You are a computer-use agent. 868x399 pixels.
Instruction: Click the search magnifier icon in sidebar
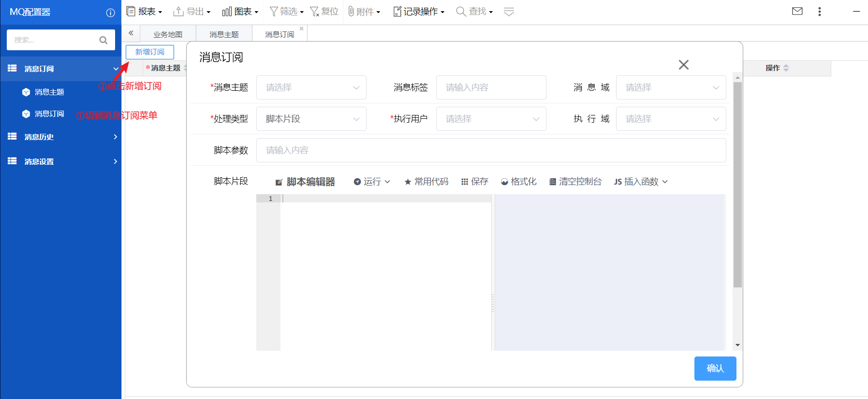pos(103,40)
